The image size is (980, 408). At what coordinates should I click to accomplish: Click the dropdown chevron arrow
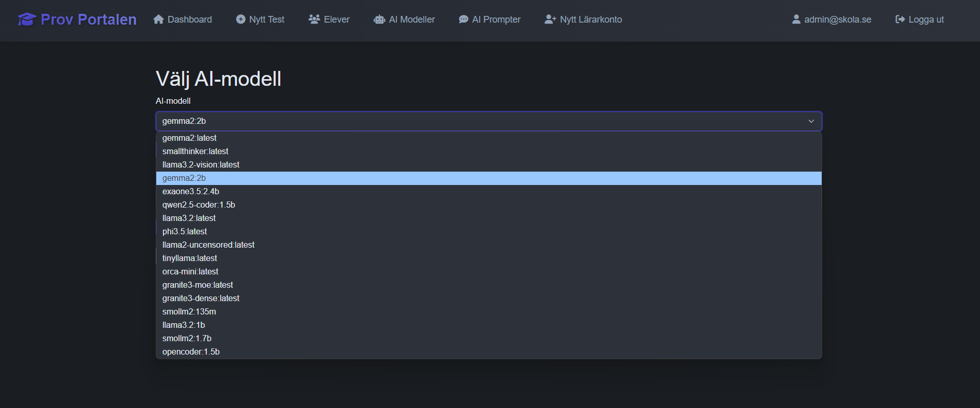tap(811, 121)
